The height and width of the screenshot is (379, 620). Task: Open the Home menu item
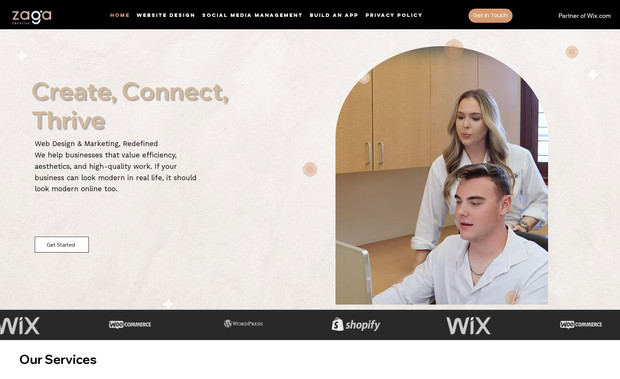pyautogui.click(x=120, y=15)
